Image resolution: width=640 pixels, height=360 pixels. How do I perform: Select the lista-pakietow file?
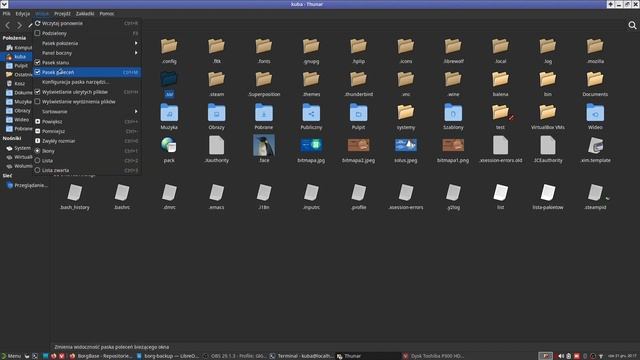548,197
